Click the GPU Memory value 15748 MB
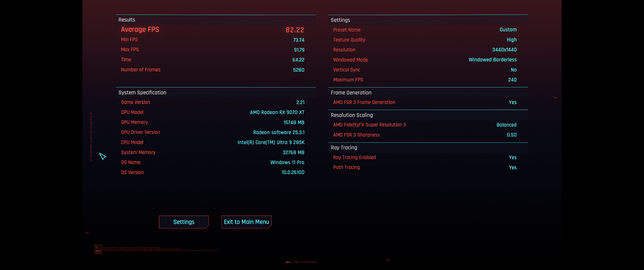This screenshot has width=644, height=270. (x=294, y=122)
